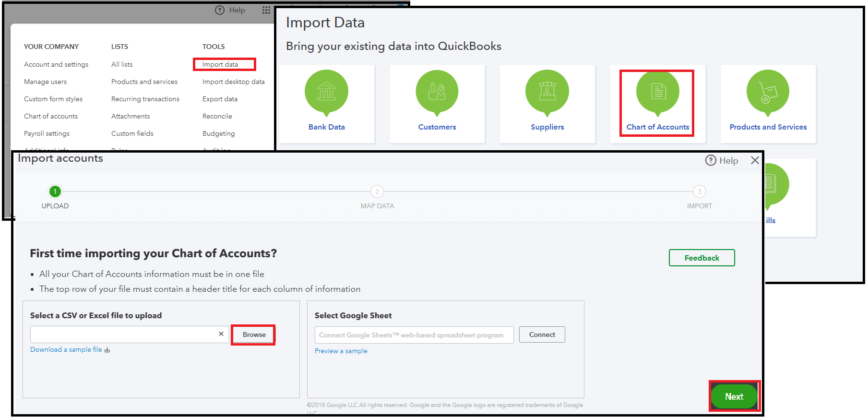Screen dimensions: 868x418
Task: Select the Bank Data green icon
Action: coord(326,93)
